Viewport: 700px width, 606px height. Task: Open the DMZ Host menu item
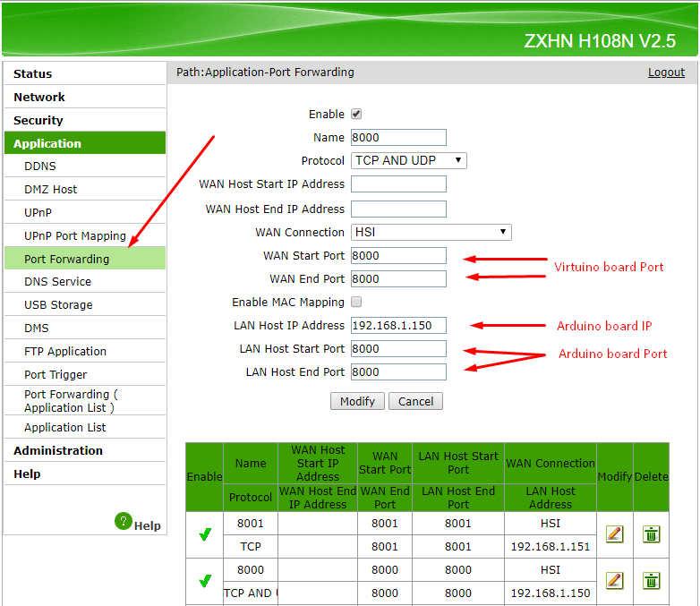click(x=51, y=190)
